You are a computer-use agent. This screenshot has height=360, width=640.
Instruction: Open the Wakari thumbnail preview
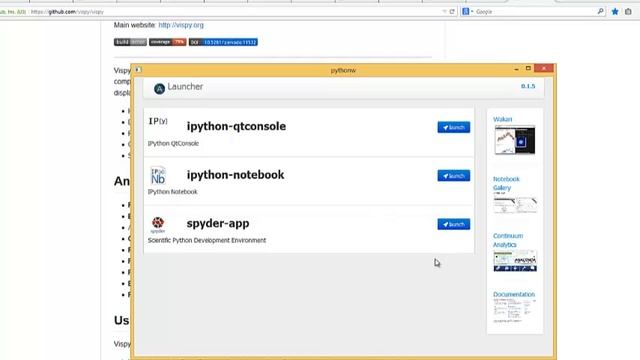[515, 140]
